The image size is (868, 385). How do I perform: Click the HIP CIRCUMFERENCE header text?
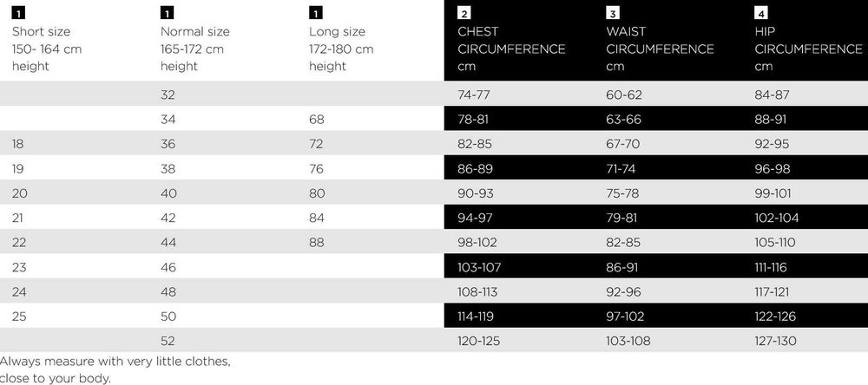[808, 41]
